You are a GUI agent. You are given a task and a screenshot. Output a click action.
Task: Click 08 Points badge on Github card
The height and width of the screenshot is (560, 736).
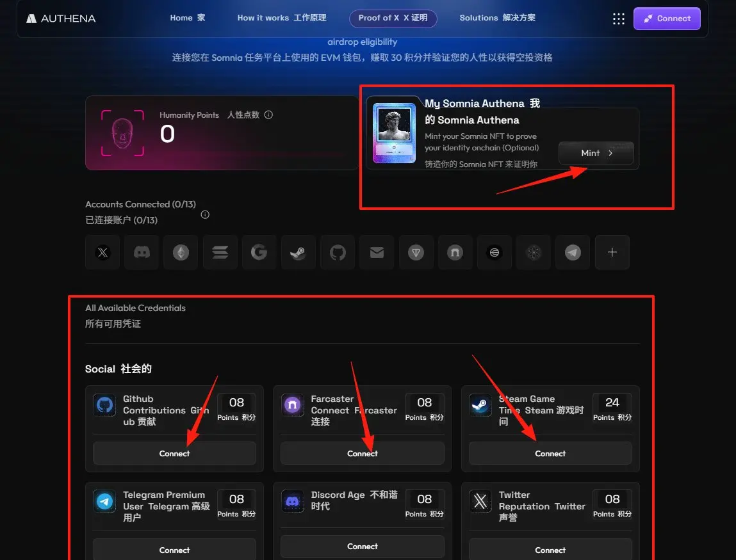236,408
